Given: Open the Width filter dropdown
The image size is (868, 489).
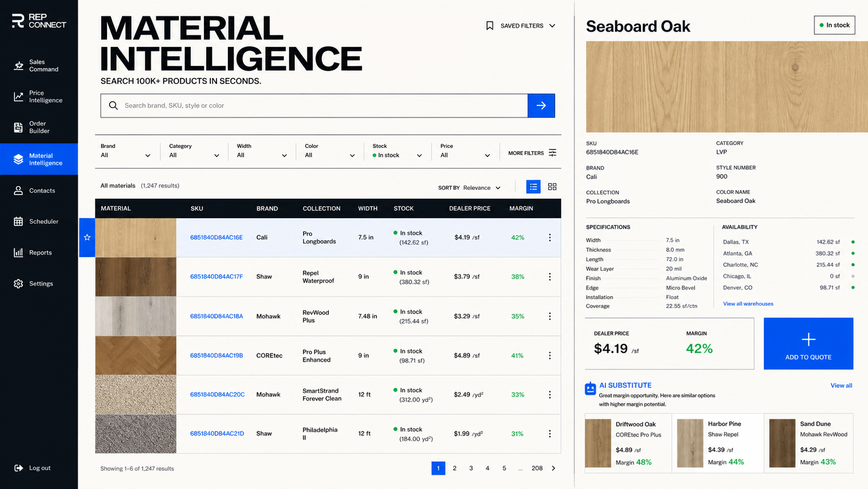Looking at the screenshot, I should click(x=262, y=151).
